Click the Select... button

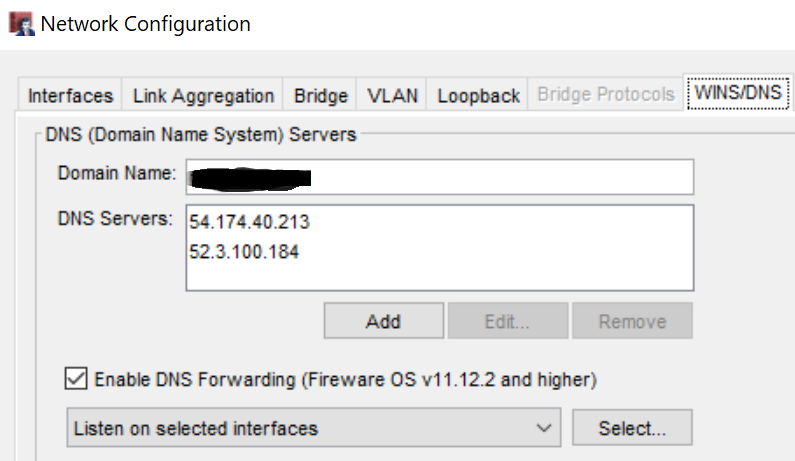(x=632, y=428)
